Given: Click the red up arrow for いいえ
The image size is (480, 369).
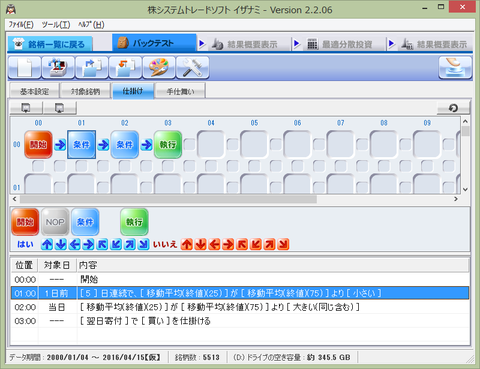Looking at the screenshot, I should [187, 244].
